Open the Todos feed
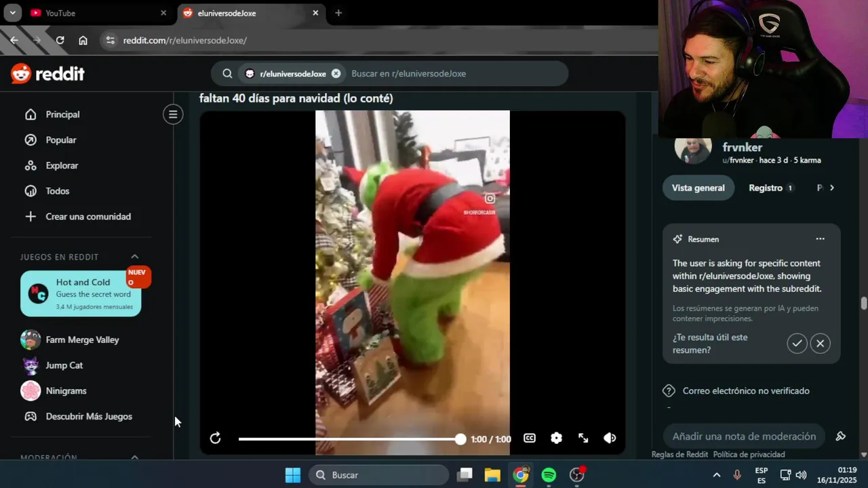868x488 pixels. coord(58,191)
